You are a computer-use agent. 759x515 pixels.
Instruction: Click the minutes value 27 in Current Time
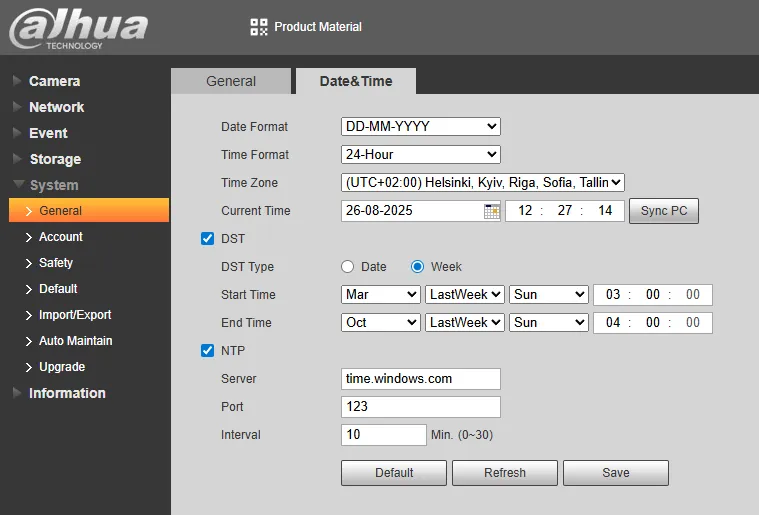(564, 211)
